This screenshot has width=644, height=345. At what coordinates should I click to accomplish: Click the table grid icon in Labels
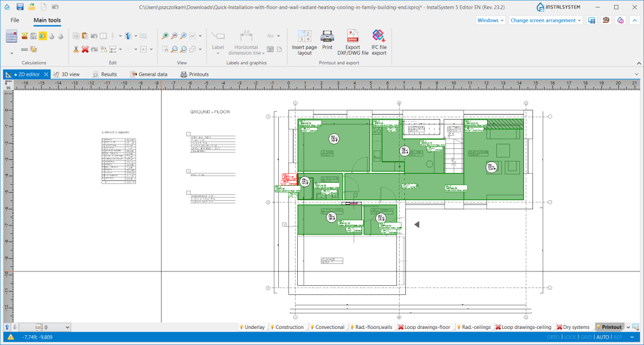click(270, 49)
